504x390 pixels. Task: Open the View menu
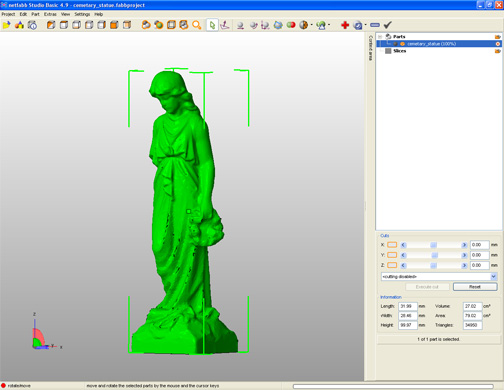pos(65,14)
